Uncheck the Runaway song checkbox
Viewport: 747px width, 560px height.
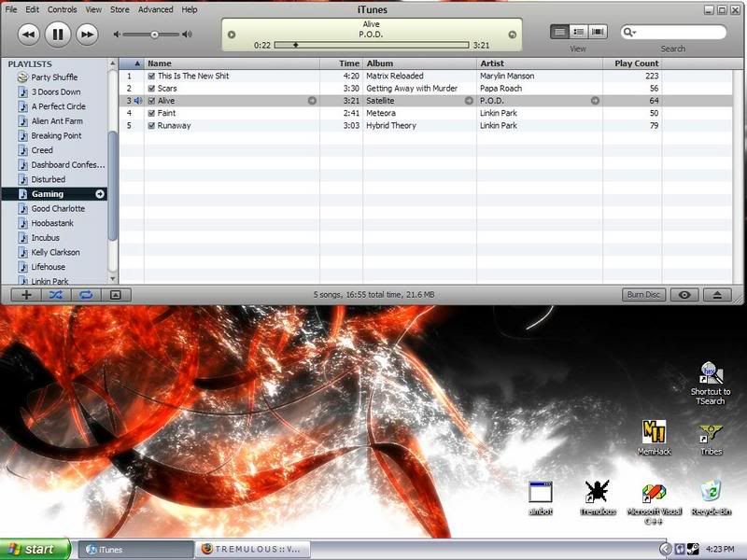[x=151, y=126]
